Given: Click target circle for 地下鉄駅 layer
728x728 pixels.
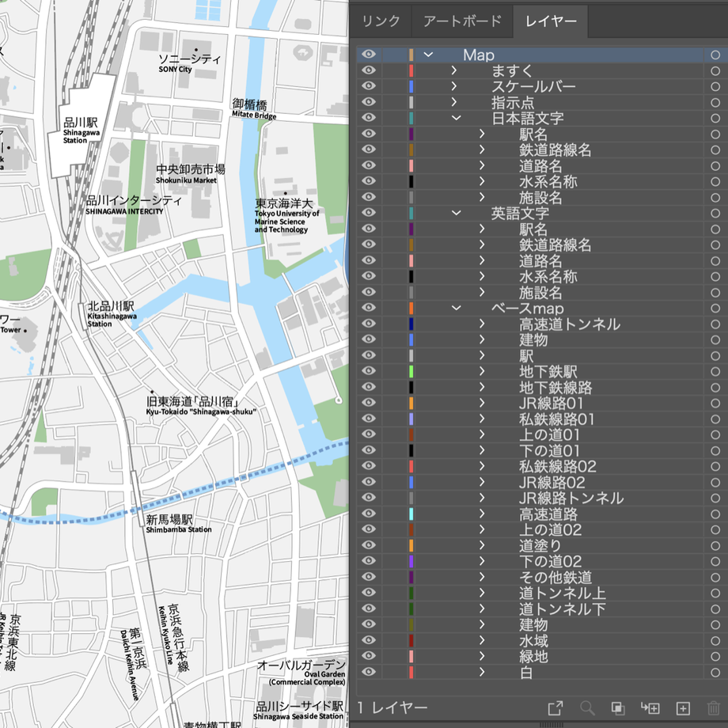Looking at the screenshot, I should coord(715,371).
